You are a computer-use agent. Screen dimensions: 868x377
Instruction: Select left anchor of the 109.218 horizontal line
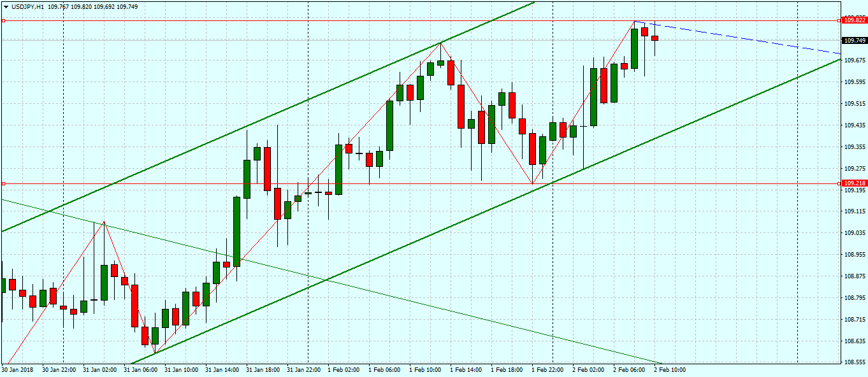[x=3, y=183]
